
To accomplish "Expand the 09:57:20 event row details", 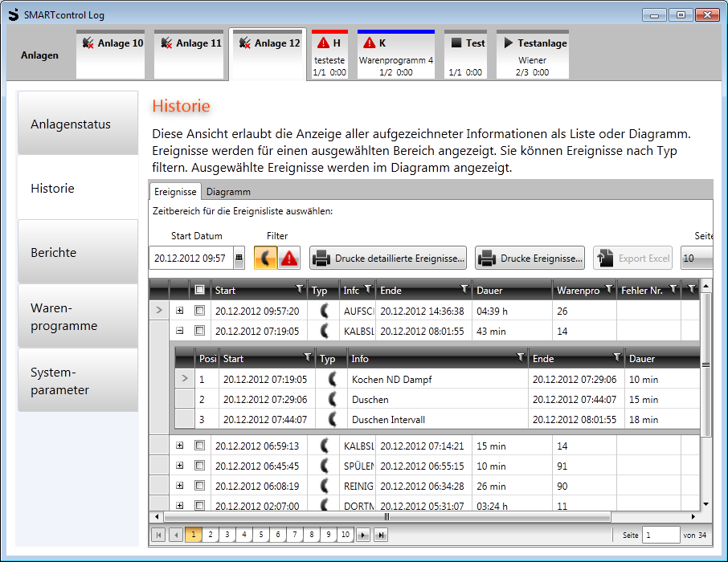I will point(180,311).
